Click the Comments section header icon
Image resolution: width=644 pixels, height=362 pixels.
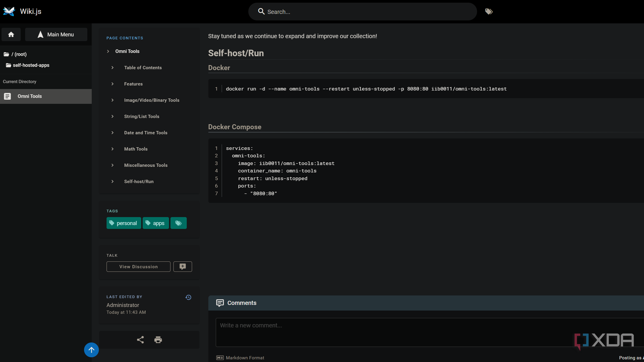pyautogui.click(x=220, y=303)
